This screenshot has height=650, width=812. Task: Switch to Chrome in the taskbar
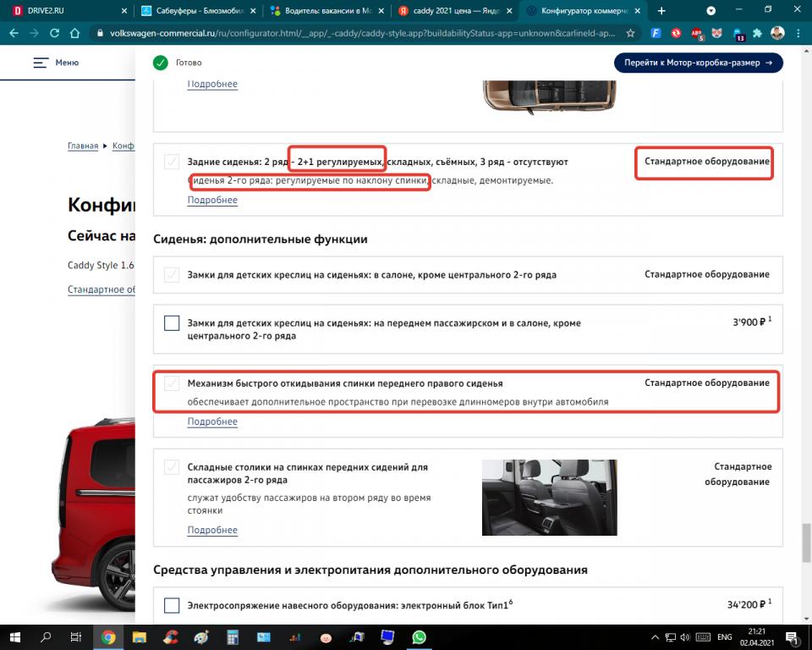coord(108,637)
